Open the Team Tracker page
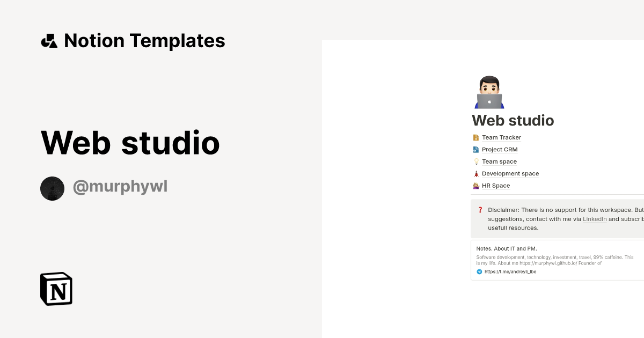 (501, 137)
